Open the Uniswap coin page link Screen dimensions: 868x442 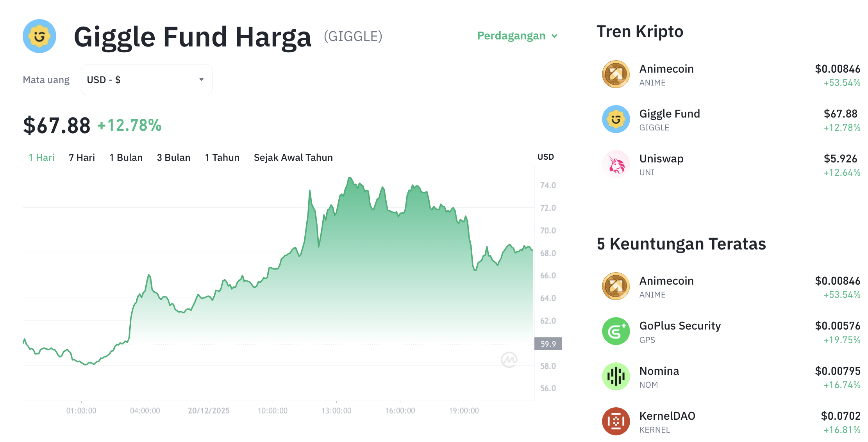[662, 159]
